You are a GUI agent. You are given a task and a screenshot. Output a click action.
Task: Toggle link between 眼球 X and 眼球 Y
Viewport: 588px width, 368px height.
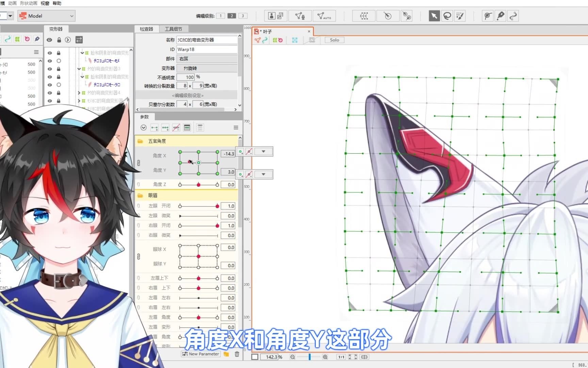[138, 256]
